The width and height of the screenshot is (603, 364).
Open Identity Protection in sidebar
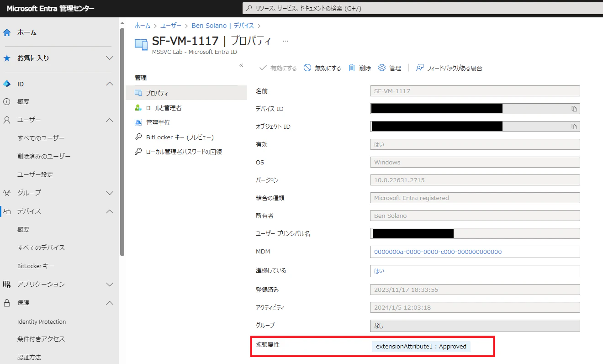click(x=42, y=322)
